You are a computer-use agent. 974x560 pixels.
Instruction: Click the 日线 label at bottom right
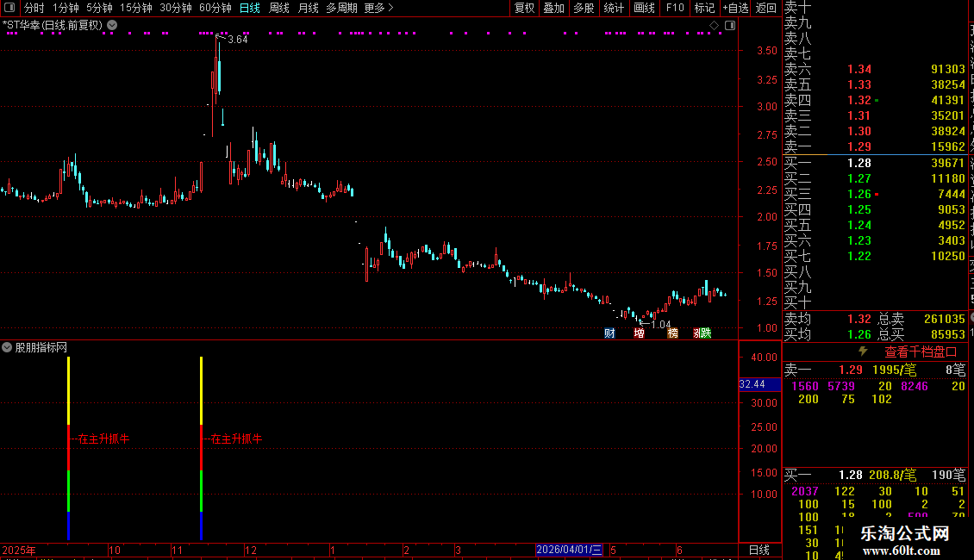(759, 550)
